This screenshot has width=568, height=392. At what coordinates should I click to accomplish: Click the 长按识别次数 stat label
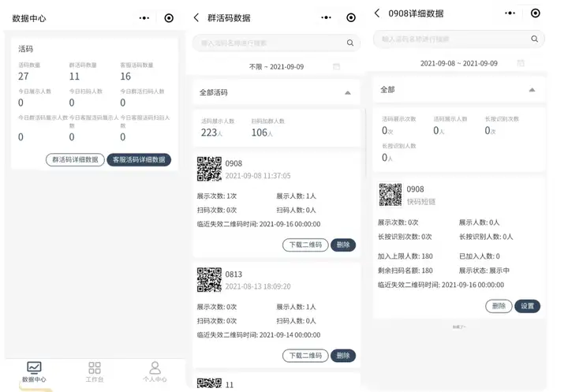coord(502,119)
